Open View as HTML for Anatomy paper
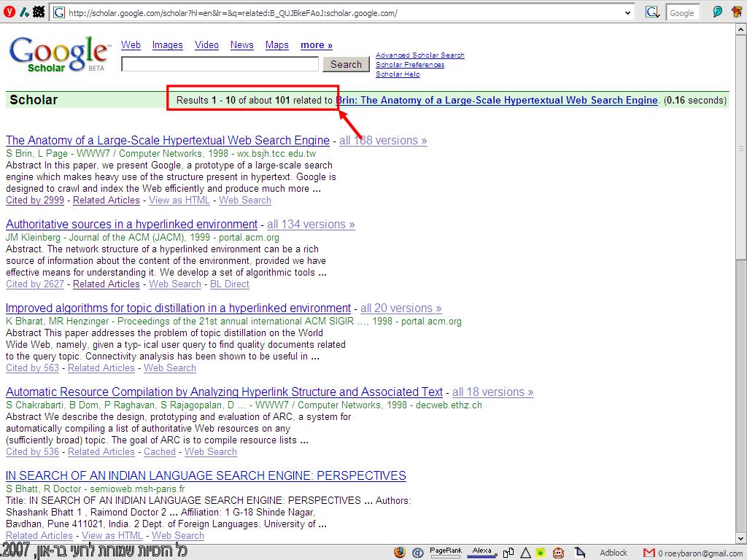The height and width of the screenshot is (560, 747). [x=179, y=201]
